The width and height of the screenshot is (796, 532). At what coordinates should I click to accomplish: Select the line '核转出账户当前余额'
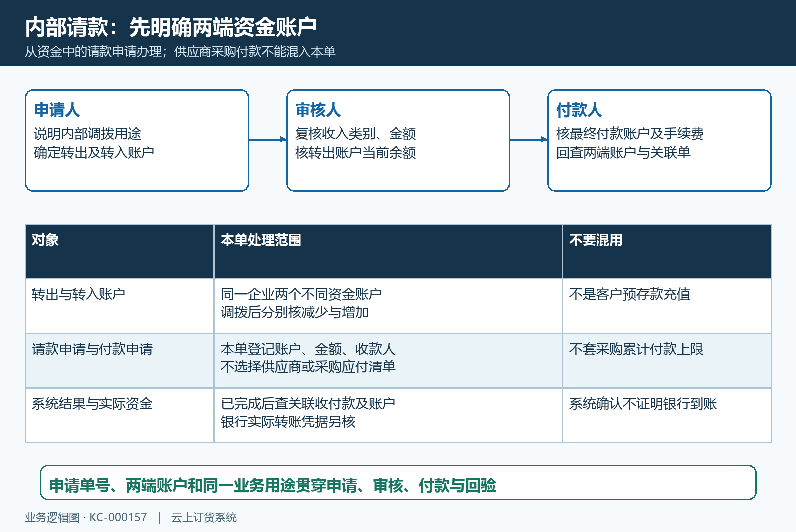tap(355, 152)
